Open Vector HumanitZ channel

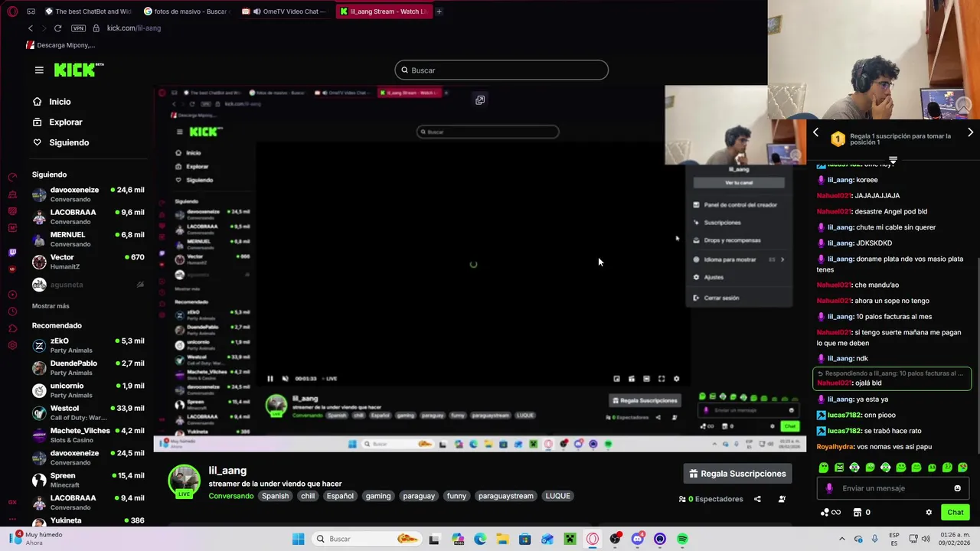pyautogui.click(x=88, y=262)
